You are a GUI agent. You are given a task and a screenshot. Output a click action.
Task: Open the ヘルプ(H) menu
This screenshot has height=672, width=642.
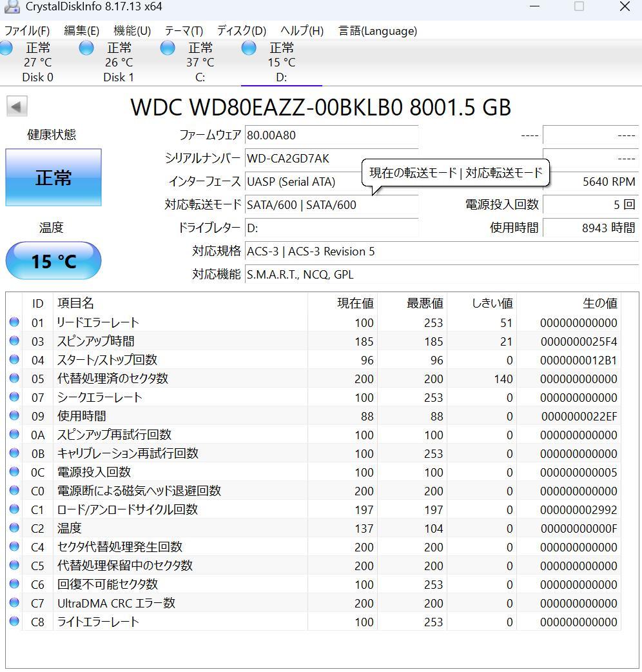pos(301,30)
